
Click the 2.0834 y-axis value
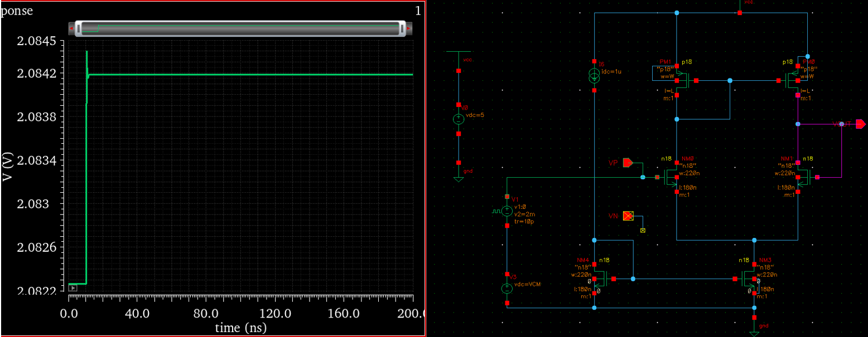click(x=37, y=160)
